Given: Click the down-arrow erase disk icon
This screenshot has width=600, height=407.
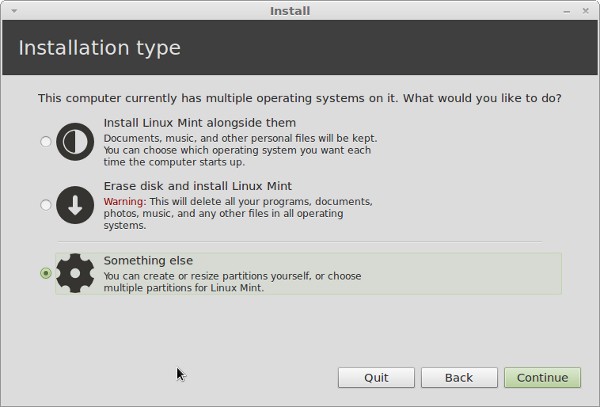Looking at the screenshot, I should [74, 205].
